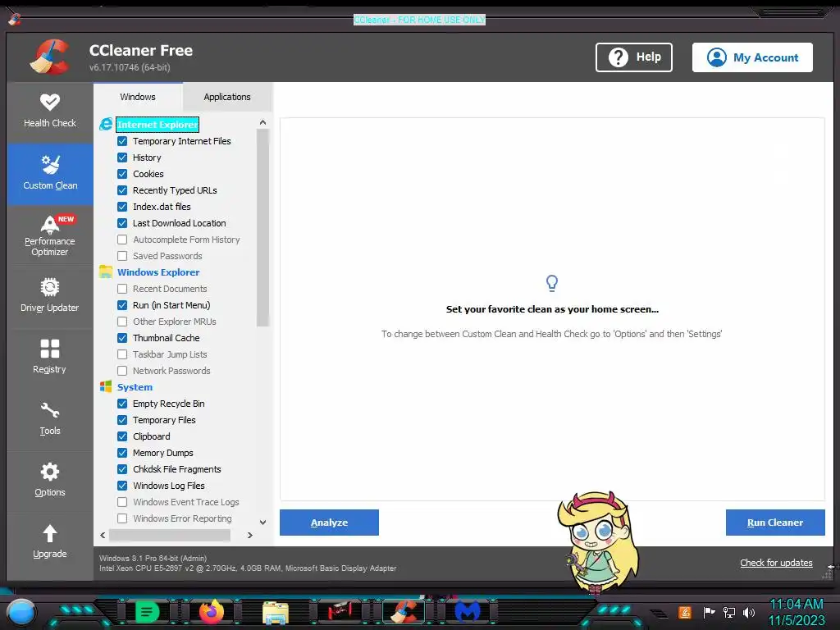Screen dimensions: 840x630
Task: Uncheck Windows Log Files
Action: pyautogui.click(x=122, y=486)
